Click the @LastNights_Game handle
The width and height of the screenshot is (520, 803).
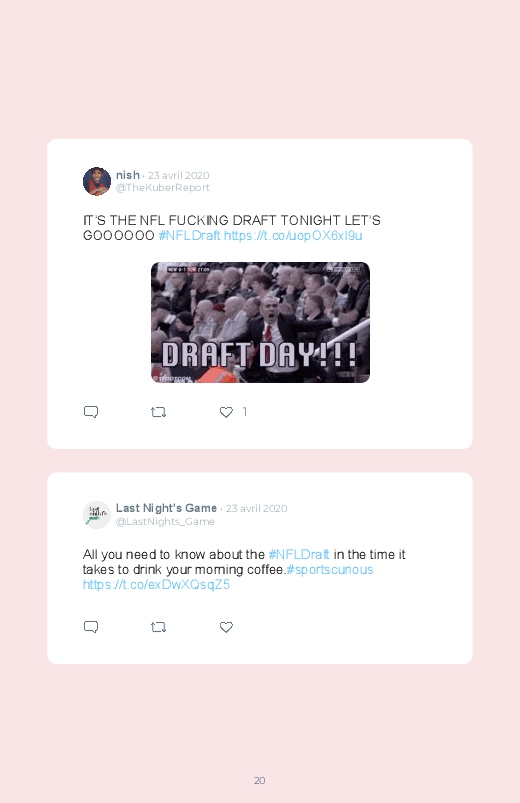tap(165, 521)
